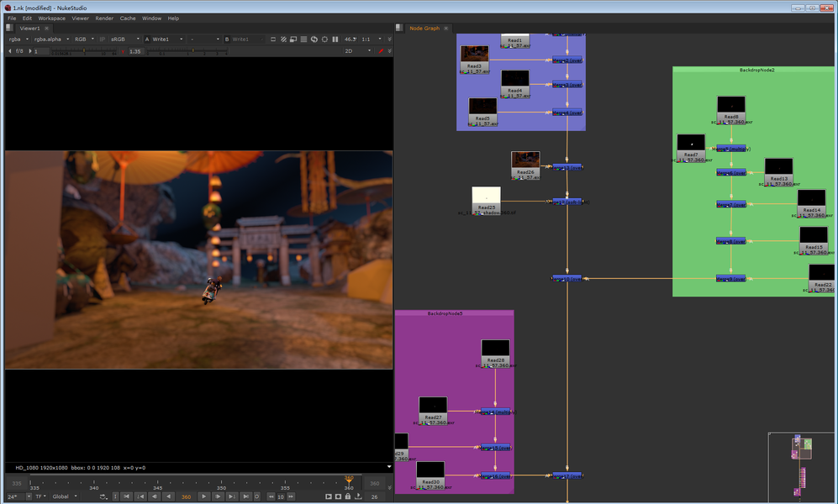Open the Help menu
This screenshot has height=504, width=838.
point(173,18)
